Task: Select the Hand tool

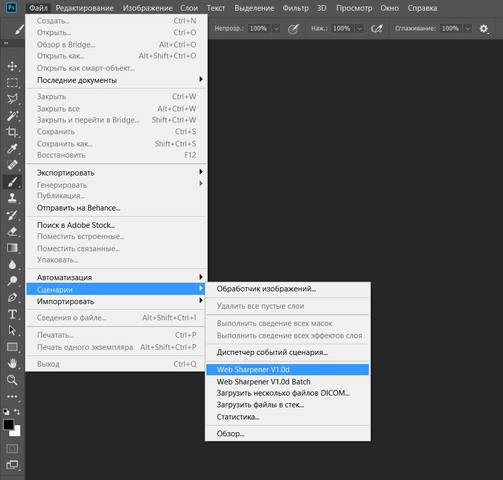Action: coord(12,363)
